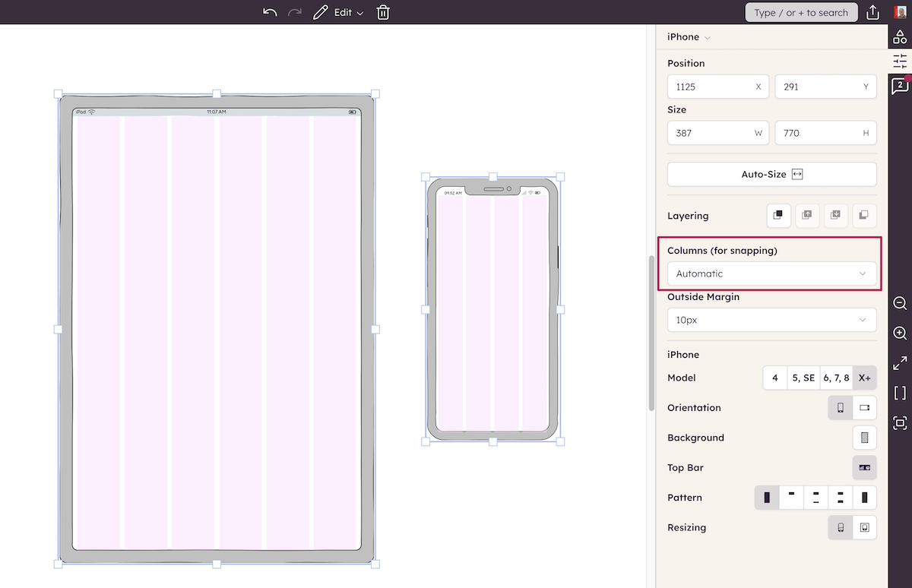The height and width of the screenshot is (588, 912).
Task: Click the Type / or + search field
Action: pos(801,12)
